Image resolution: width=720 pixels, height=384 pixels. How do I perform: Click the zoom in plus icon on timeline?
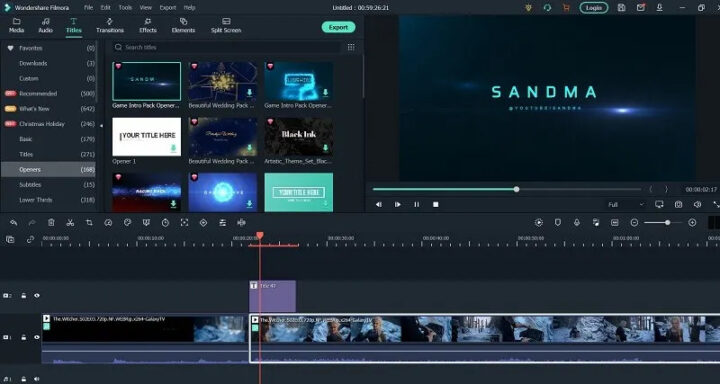[x=692, y=223]
